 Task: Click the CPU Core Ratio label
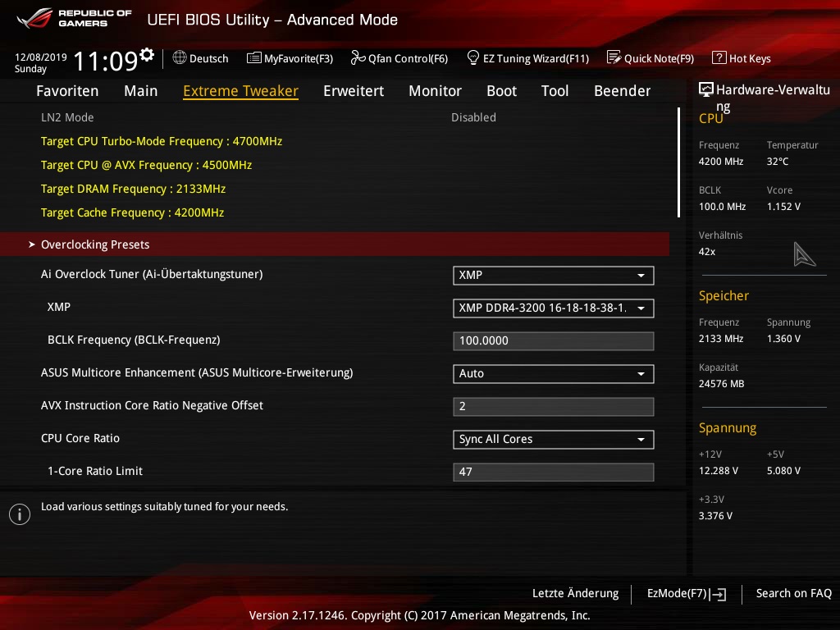point(80,438)
